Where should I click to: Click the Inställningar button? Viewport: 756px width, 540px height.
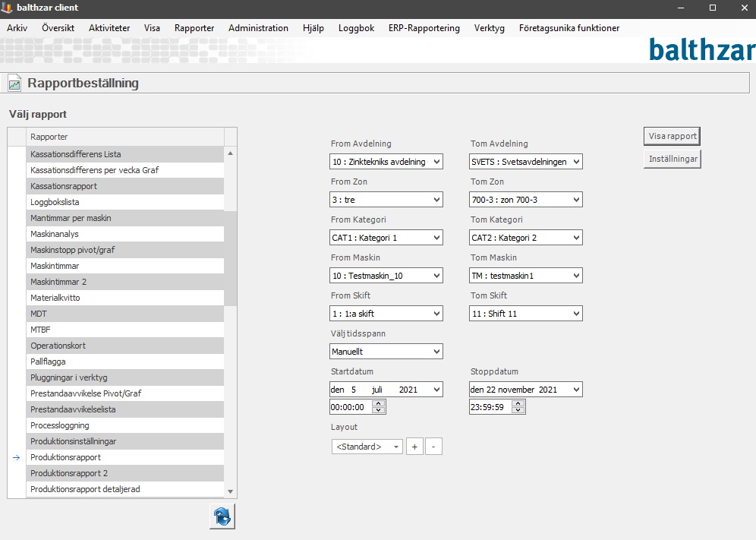click(672, 159)
